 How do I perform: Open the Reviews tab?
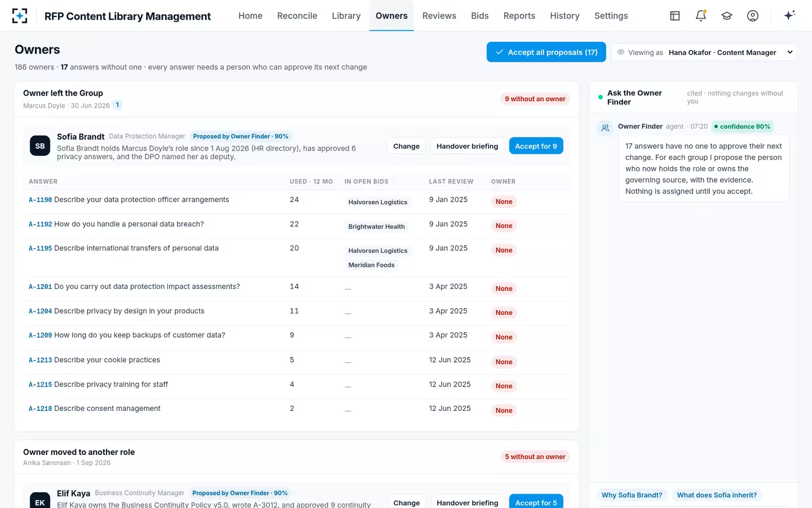click(439, 16)
